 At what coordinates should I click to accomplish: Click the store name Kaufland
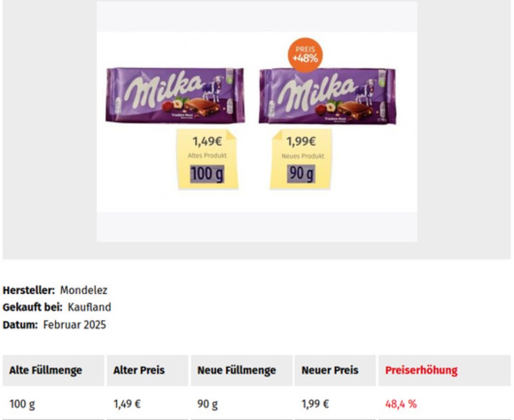click(89, 307)
